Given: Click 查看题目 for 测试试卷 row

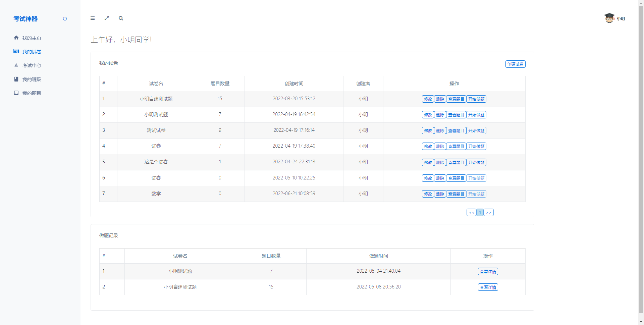Looking at the screenshot, I should (456, 130).
